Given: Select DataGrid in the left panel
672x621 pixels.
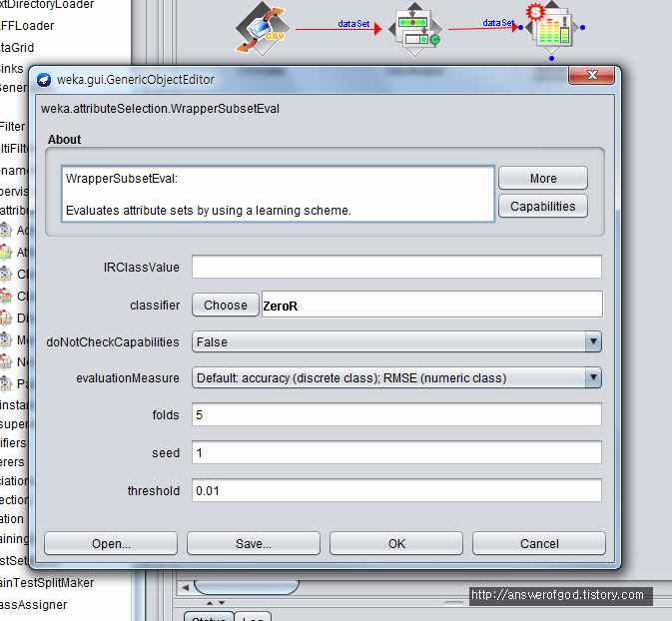Looking at the screenshot, I should tap(17, 48).
